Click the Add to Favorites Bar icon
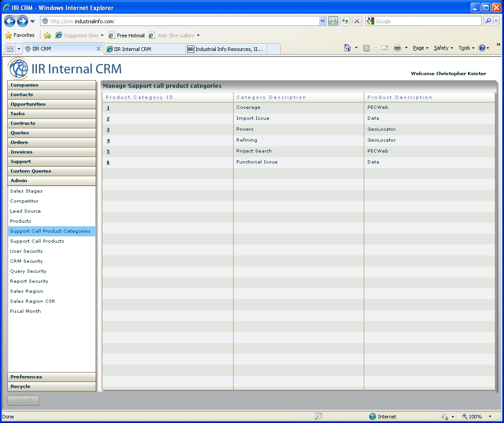This screenshot has width=504, height=423. (x=47, y=36)
